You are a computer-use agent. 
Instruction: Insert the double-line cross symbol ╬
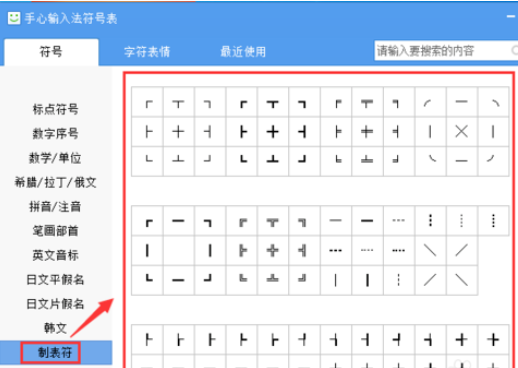[x=273, y=251]
